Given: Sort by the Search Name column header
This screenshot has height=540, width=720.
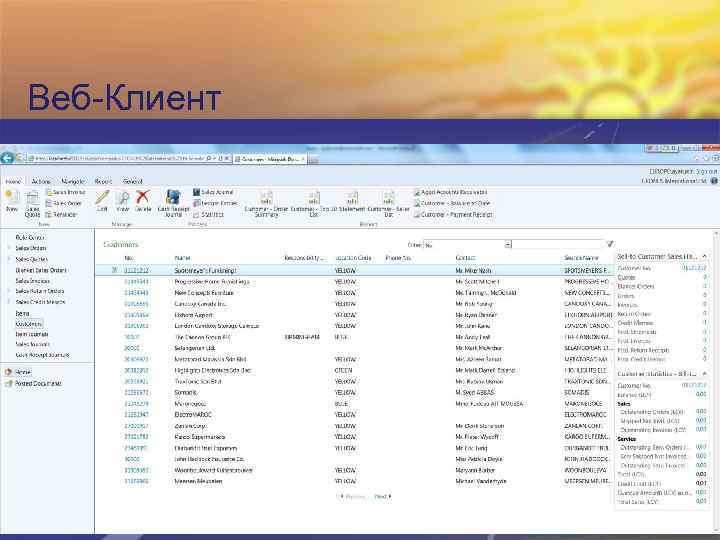Looking at the screenshot, I should click(x=581, y=258).
